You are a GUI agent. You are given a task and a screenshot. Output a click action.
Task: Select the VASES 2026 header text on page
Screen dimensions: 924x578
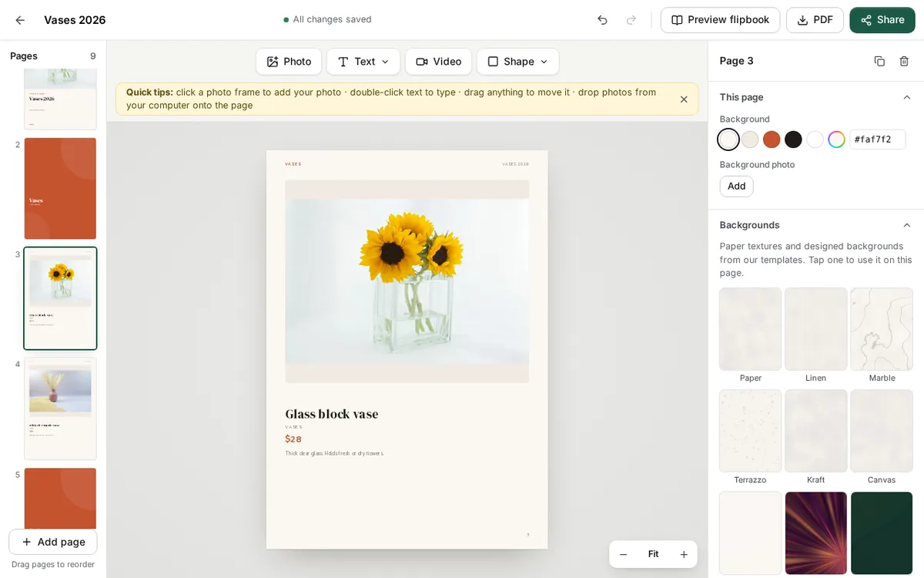pyautogui.click(x=515, y=164)
